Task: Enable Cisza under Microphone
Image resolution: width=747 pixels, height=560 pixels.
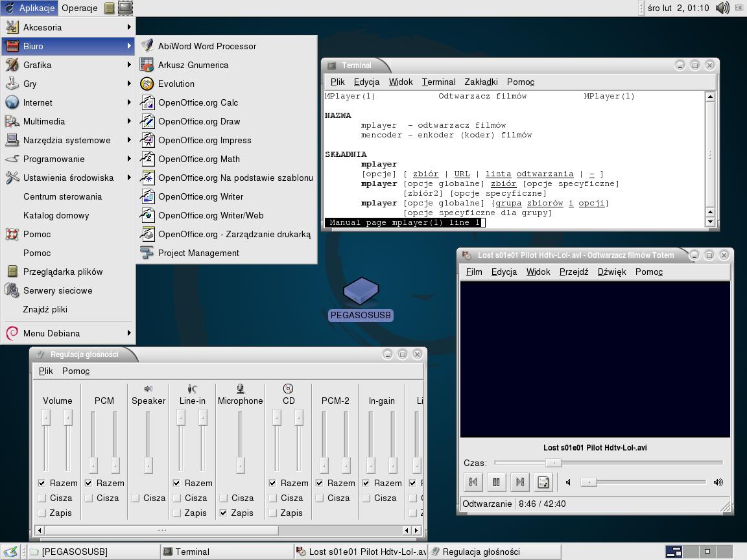Action: (223, 498)
